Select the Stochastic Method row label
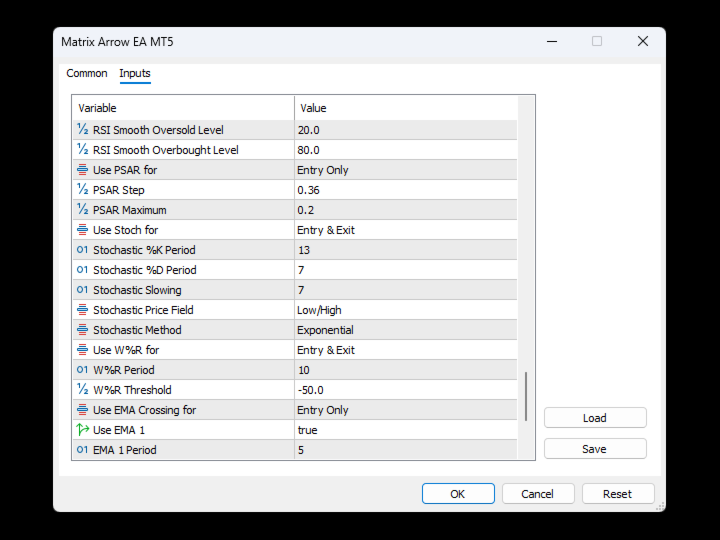 pyautogui.click(x=137, y=330)
